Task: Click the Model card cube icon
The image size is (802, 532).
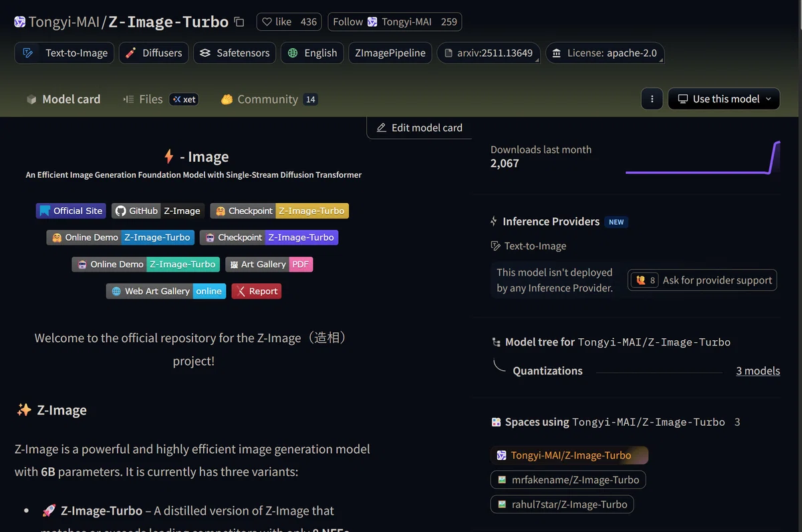Action: click(31, 100)
